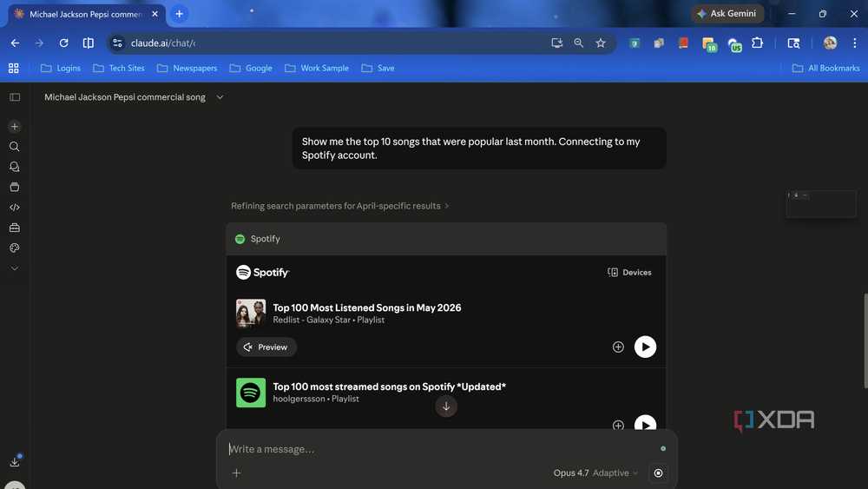This screenshot has width=868, height=489.
Task: Open Top 100 Most Listened Songs title link
Action: (366, 308)
